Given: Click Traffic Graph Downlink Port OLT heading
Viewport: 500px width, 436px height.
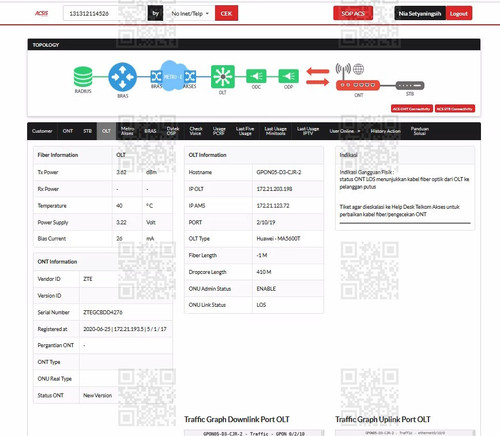Looking at the screenshot, I should pyautogui.click(x=237, y=419).
